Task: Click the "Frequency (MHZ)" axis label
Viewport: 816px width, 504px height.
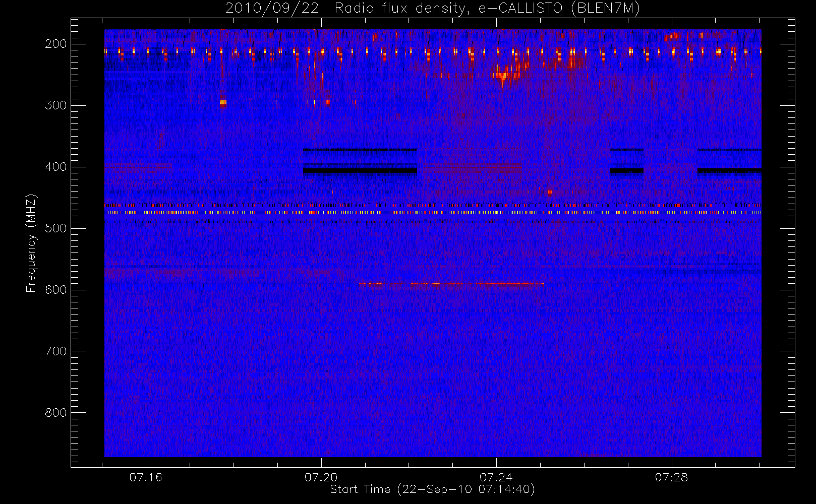Action: [31, 243]
